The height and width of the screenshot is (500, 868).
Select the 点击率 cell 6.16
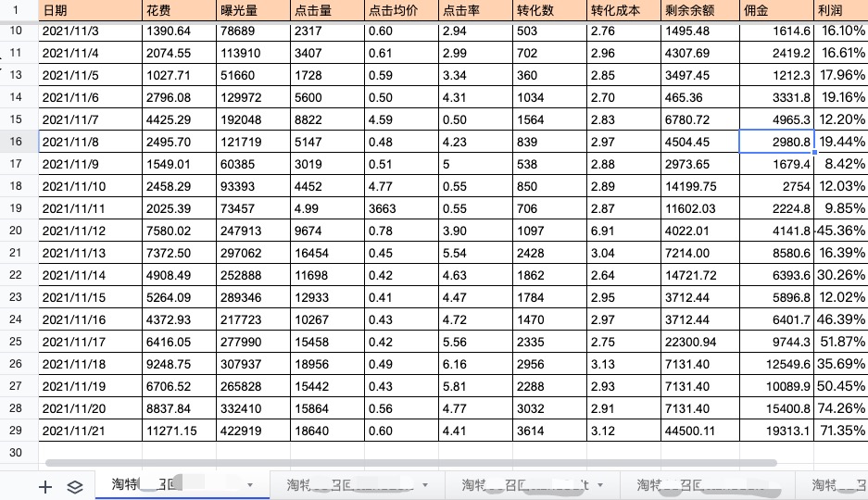click(x=476, y=364)
